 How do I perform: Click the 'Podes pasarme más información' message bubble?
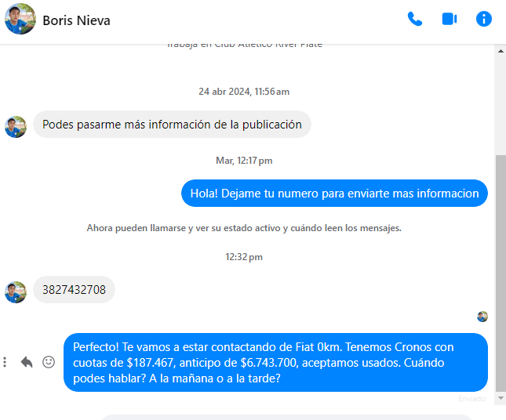pos(172,125)
